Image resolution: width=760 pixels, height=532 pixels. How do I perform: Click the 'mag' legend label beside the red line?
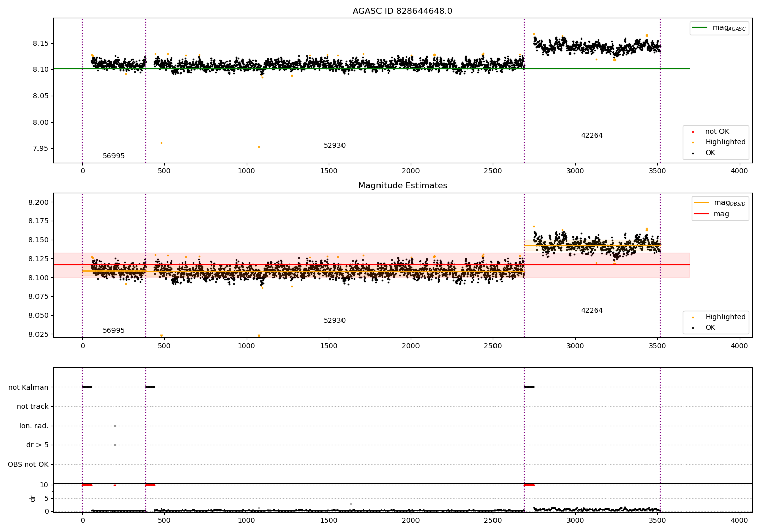(721, 214)
